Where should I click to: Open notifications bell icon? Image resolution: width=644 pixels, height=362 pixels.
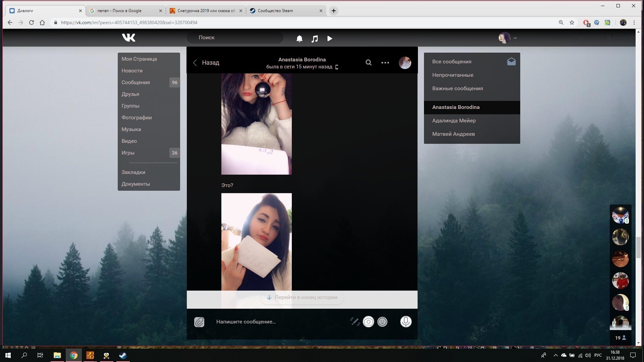coord(300,39)
